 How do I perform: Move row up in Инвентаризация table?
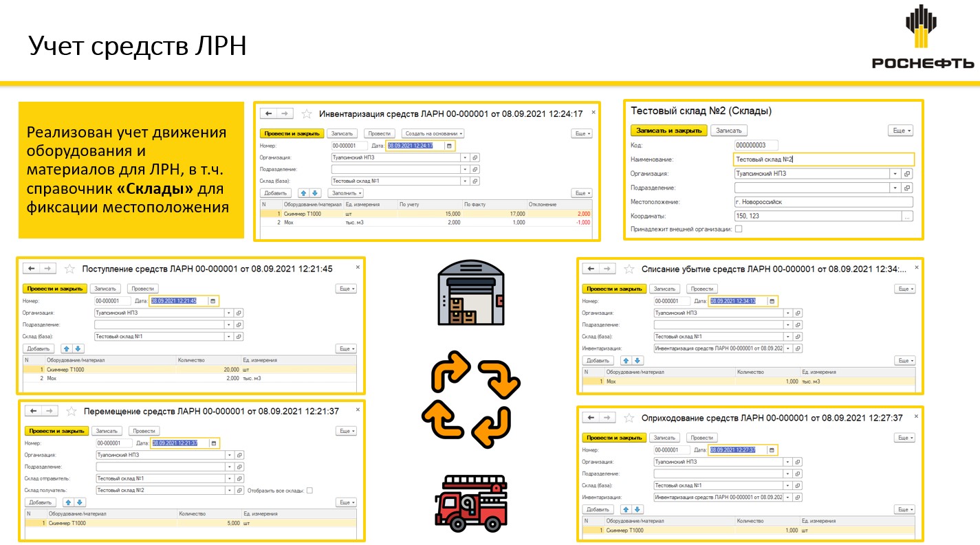[303, 193]
